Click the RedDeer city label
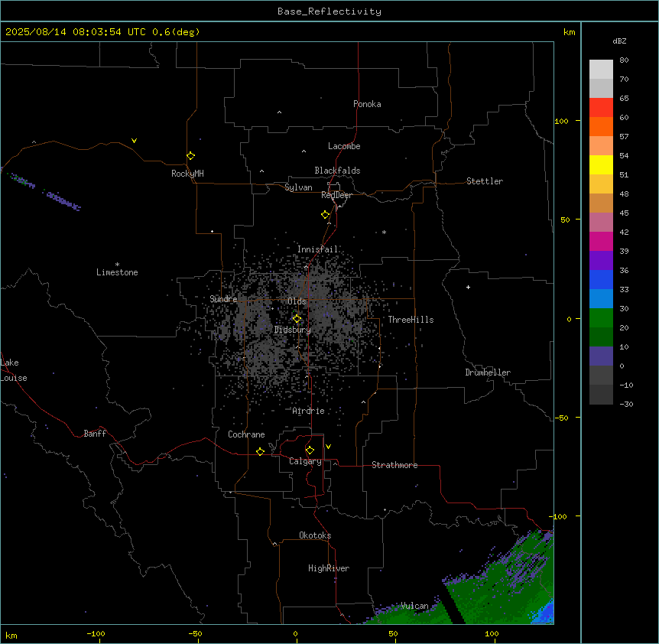 pyautogui.click(x=336, y=195)
